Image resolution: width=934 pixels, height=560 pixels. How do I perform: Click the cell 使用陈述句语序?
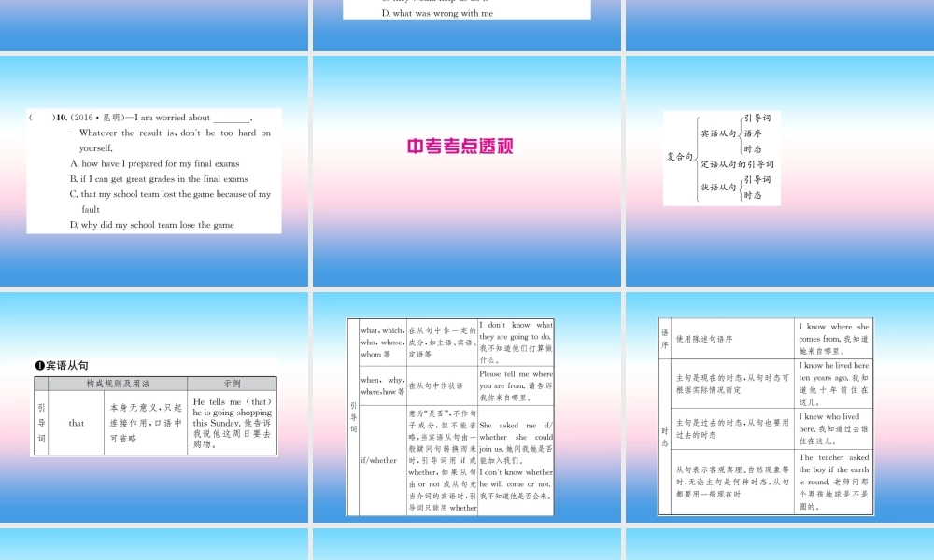click(732, 339)
